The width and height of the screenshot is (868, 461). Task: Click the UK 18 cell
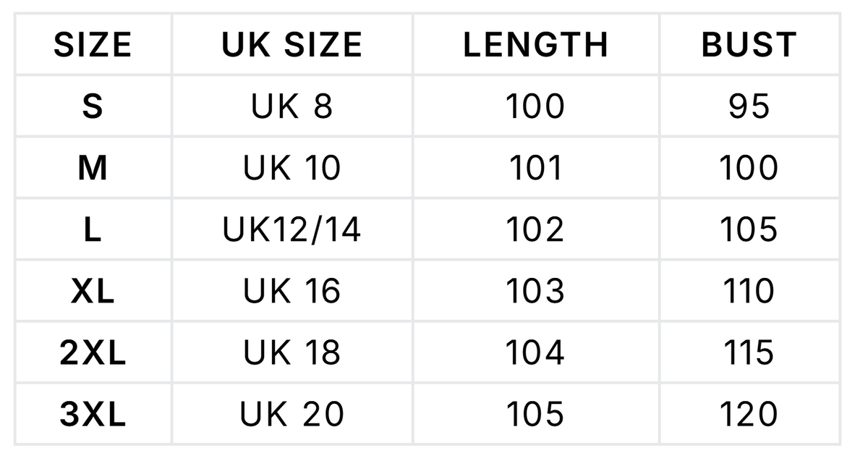292,353
